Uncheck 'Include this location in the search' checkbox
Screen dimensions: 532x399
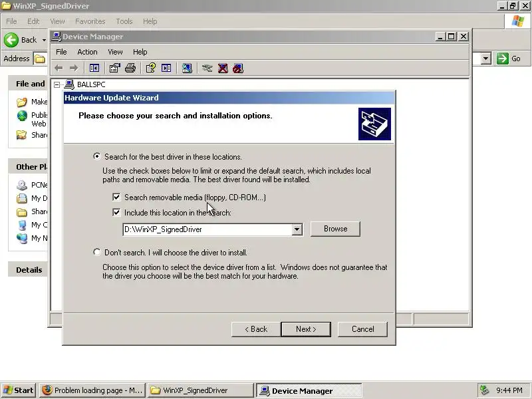[116, 212]
